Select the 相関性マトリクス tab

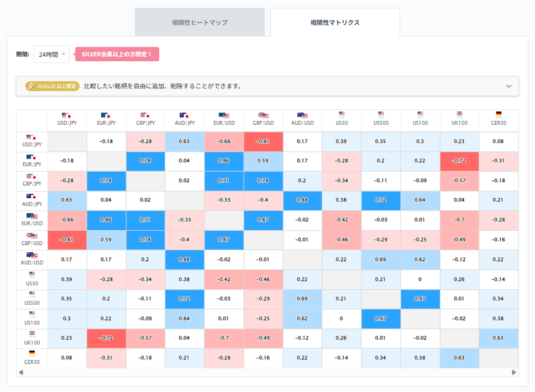point(334,23)
